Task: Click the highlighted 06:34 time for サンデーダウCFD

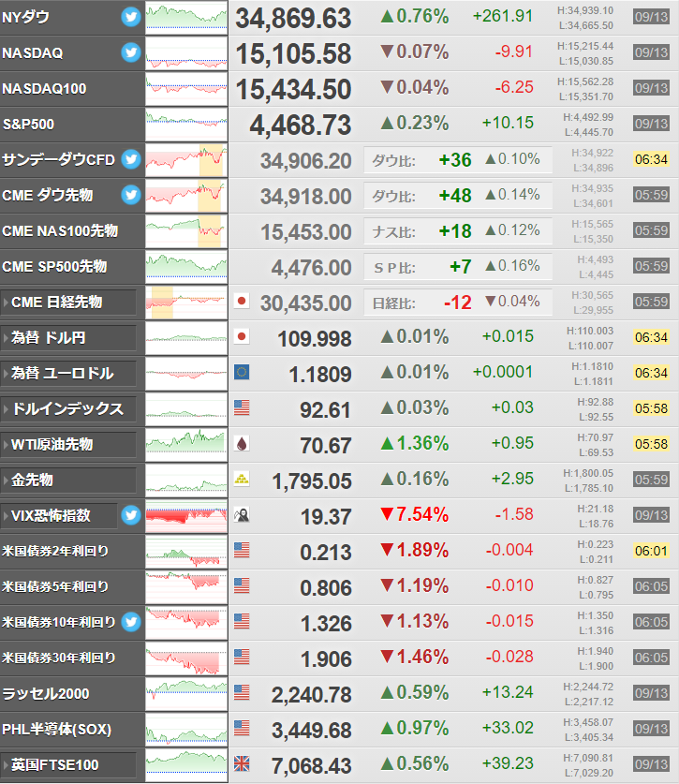Action: pos(651,159)
